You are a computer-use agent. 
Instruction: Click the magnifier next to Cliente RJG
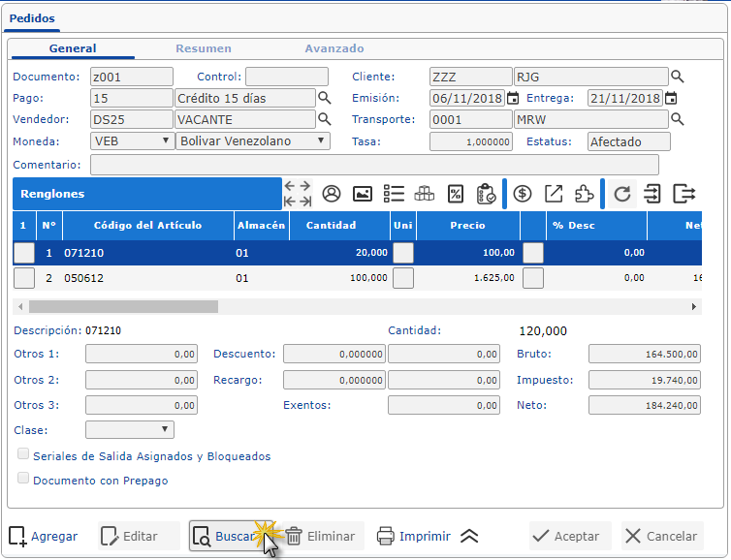678,77
